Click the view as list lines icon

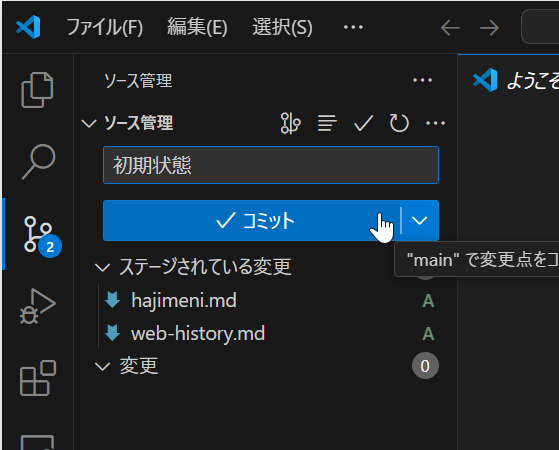click(327, 123)
